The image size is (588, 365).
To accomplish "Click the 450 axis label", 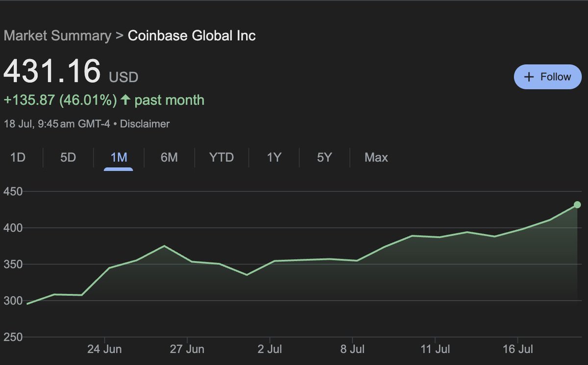I will pyautogui.click(x=13, y=191).
